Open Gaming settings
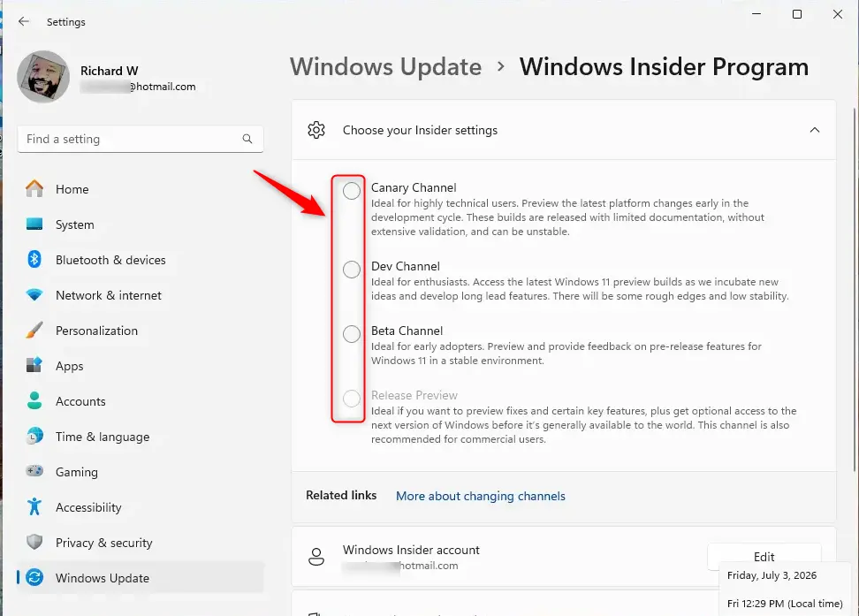Viewport: 859px width, 616px height. pos(141,472)
